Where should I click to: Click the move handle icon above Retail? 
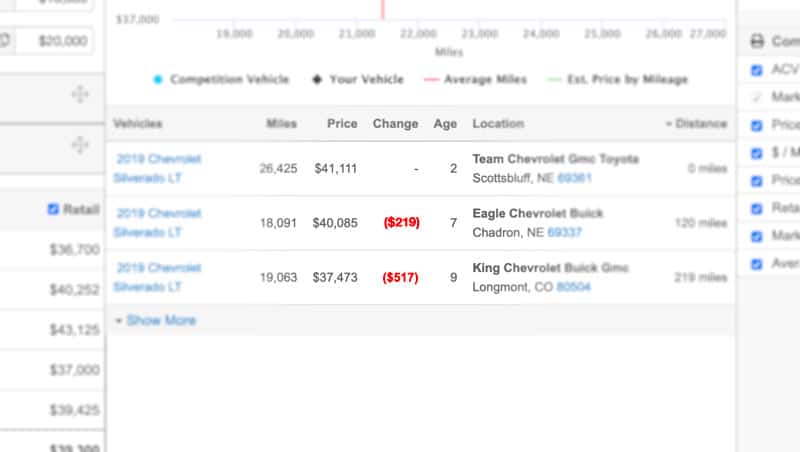click(x=80, y=145)
